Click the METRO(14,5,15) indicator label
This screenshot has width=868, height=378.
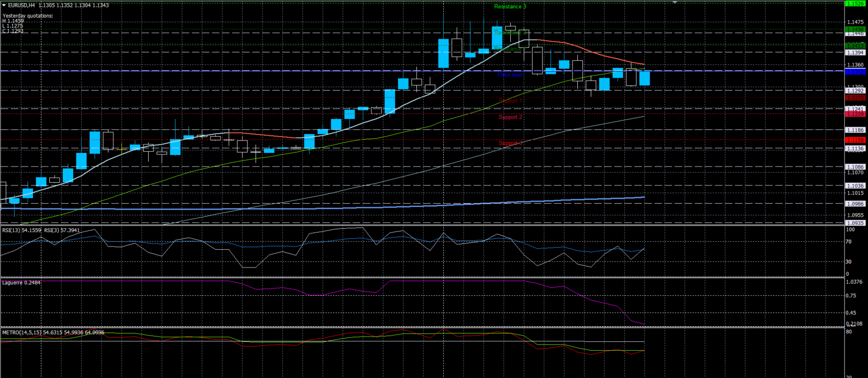[53, 332]
